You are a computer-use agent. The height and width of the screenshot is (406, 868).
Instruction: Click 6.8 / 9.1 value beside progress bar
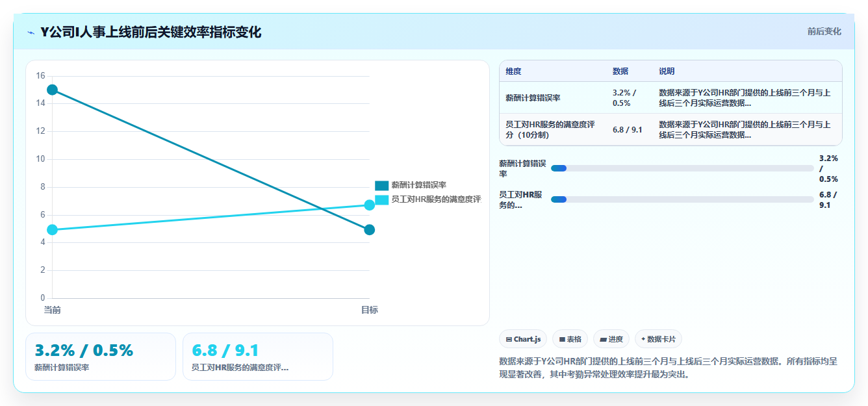pos(829,199)
